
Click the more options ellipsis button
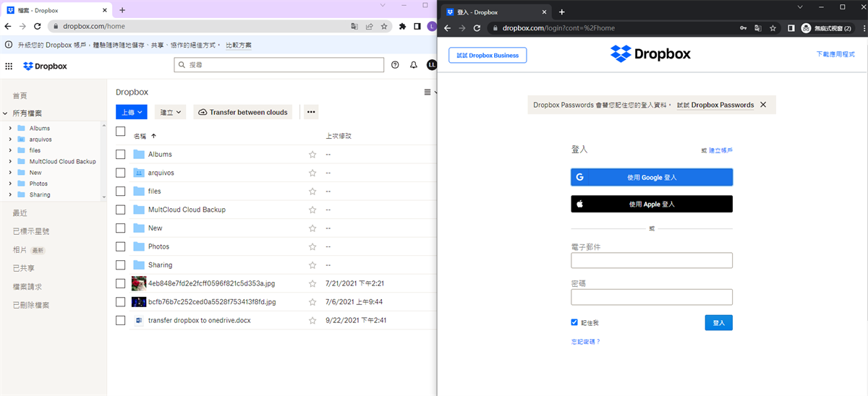(x=311, y=112)
